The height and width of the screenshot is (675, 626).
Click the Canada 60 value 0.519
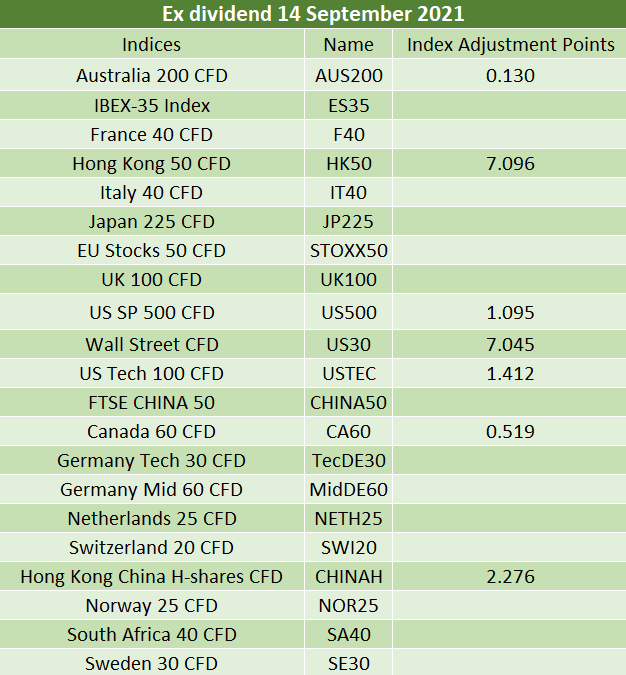coord(510,431)
